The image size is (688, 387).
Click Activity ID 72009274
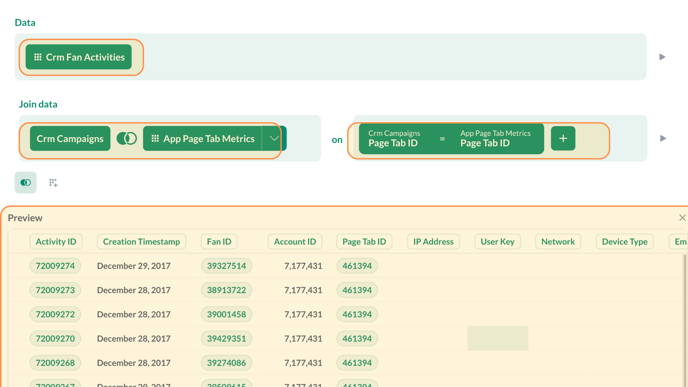coord(55,266)
